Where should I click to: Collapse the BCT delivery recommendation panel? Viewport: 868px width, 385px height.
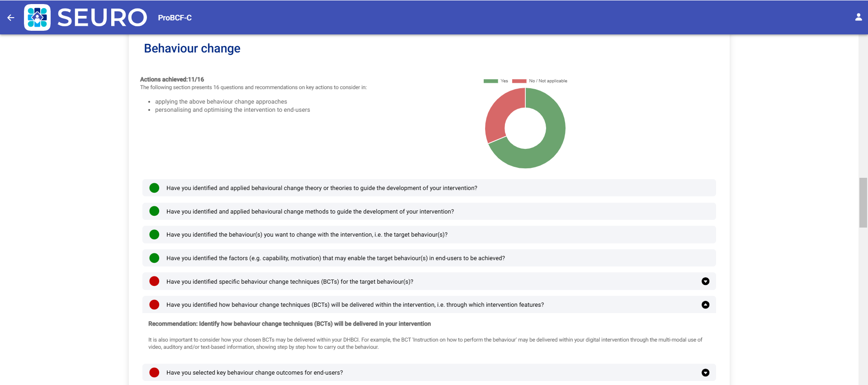point(705,304)
